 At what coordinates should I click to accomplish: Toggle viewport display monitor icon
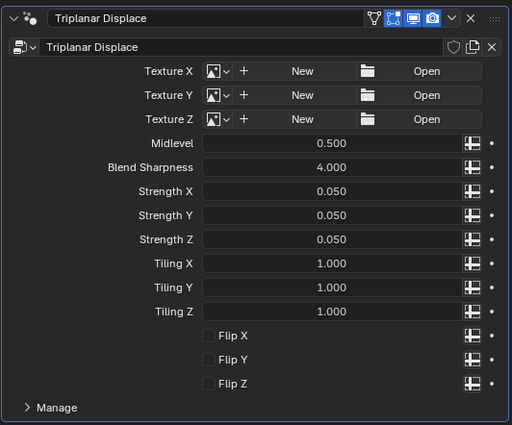[x=413, y=18]
